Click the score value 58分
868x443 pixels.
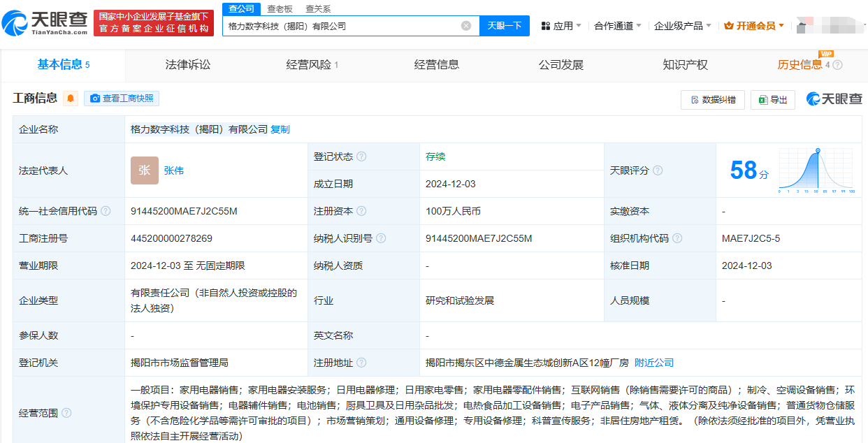(x=749, y=170)
